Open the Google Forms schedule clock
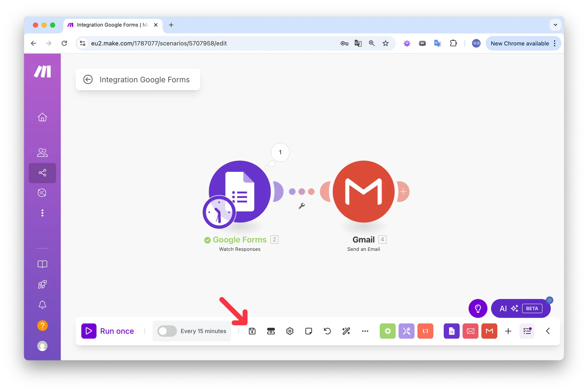588x392 pixels. pos(219,212)
